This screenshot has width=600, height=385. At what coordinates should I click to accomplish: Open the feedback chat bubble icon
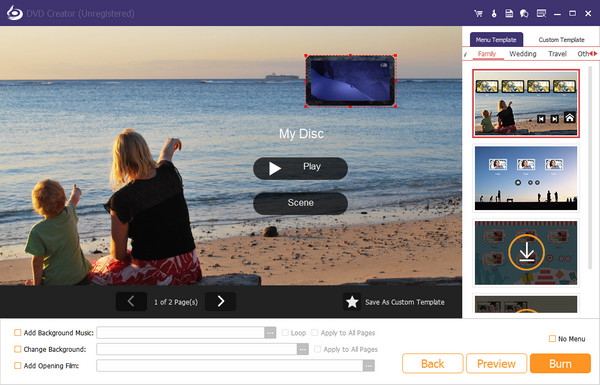[x=524, y=13]
